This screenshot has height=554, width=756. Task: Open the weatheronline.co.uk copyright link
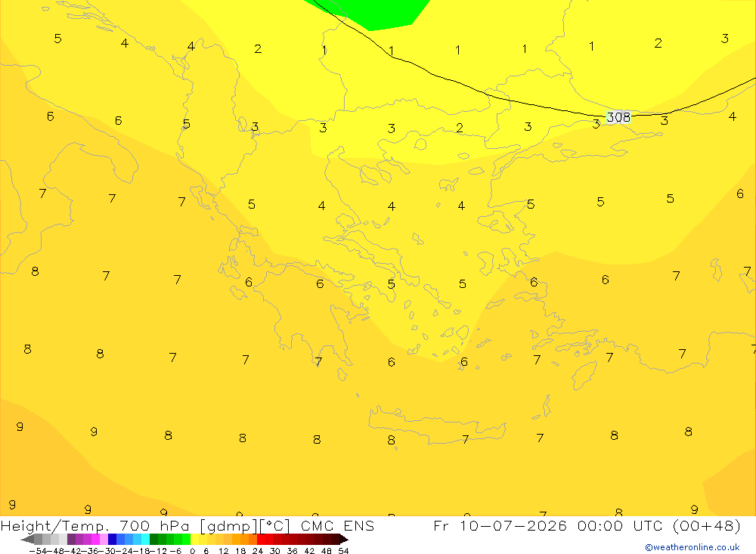[x=692, y=547]
